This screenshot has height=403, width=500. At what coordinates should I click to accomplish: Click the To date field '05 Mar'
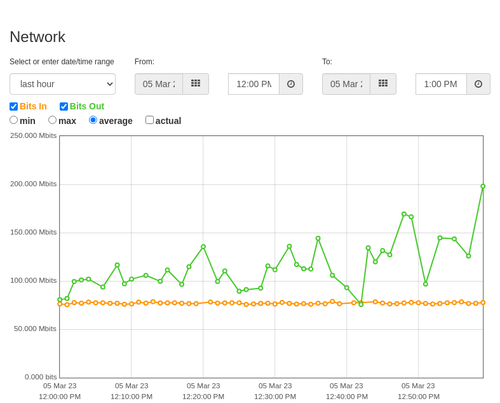346,84
